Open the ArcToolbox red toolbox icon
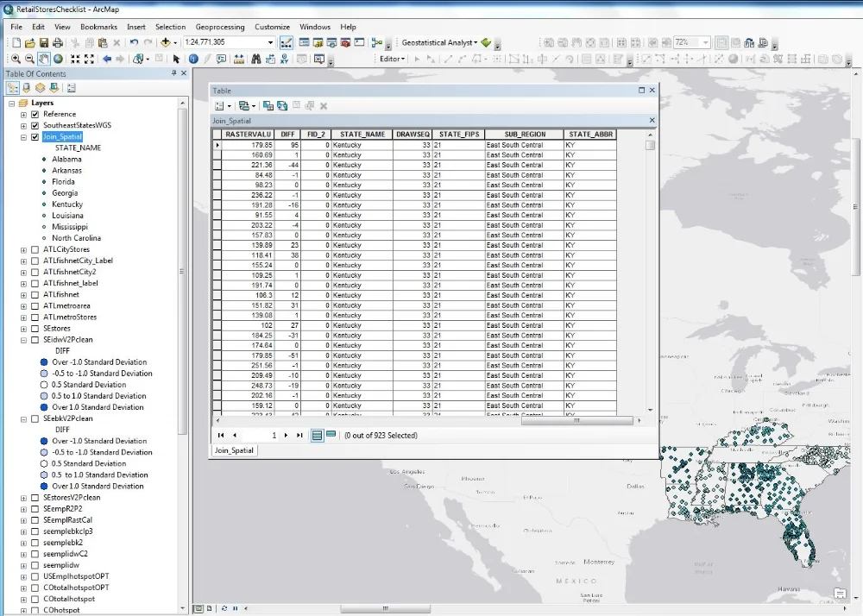 (x=346, y=42)
